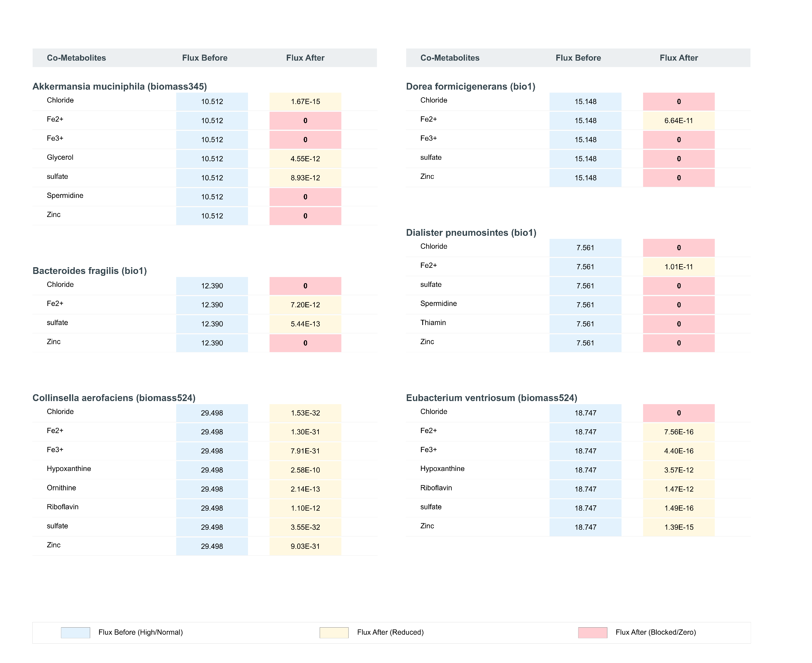Click Collinsella Hypoxanthine 2.58E-10 cell
The image size is (812, 663).
[305, 470]
